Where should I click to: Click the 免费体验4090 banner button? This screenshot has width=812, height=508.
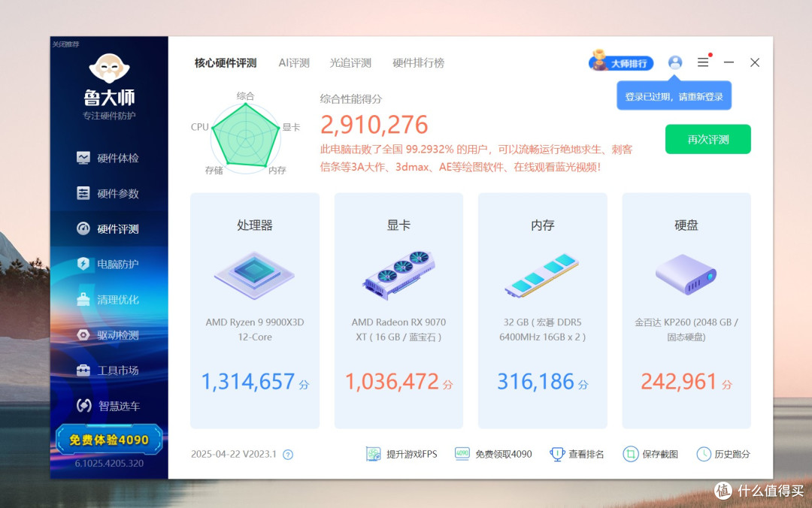click(x=109, y=440)
